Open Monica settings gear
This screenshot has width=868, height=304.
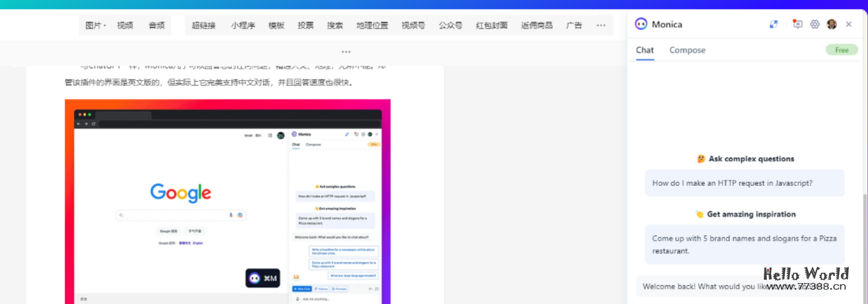point(815,24)
